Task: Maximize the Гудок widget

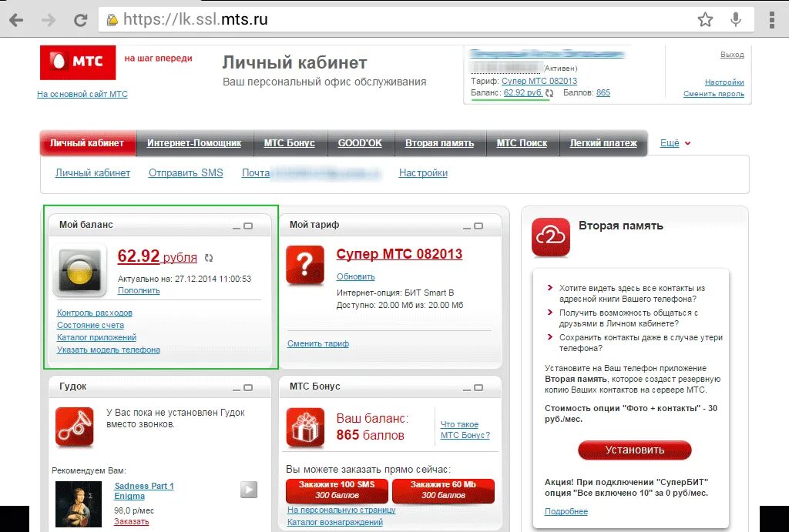Action: (x=248, y=388)
